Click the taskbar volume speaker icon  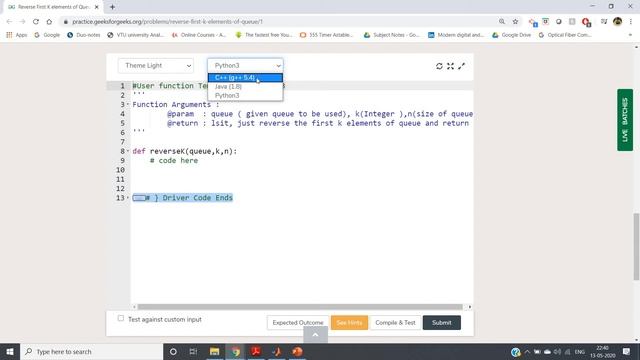click(557, 351)
